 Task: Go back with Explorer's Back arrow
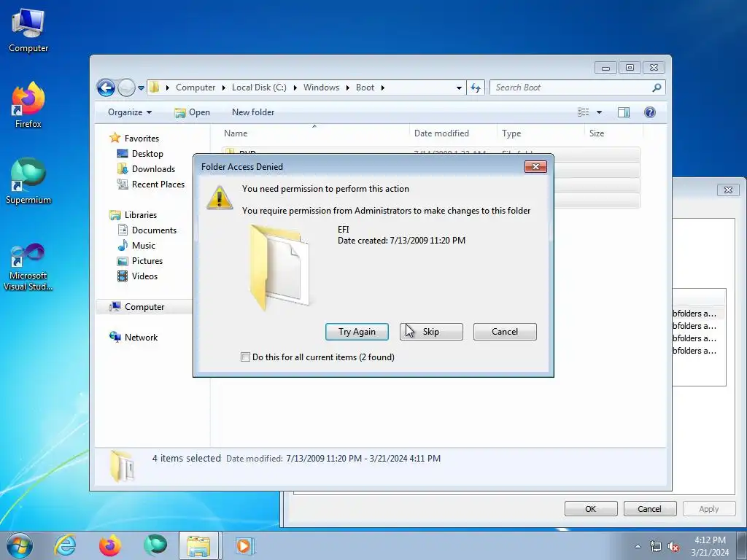click(x=106, y=87)
